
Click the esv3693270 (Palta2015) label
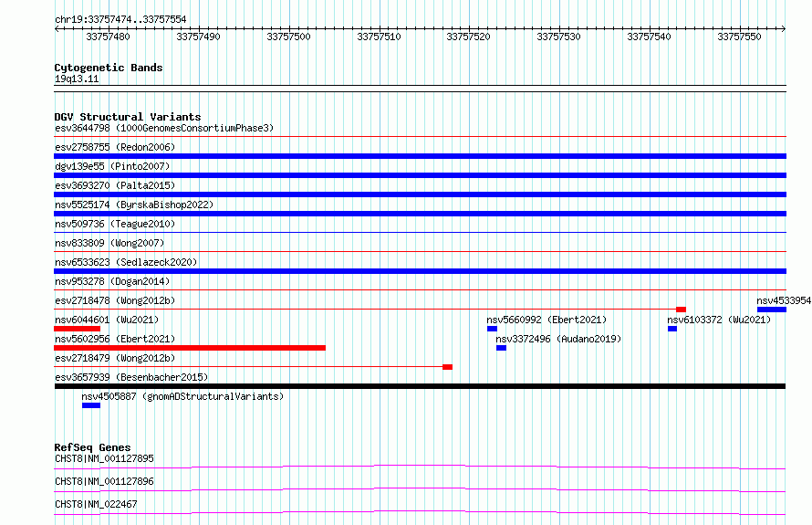point(115,185)
